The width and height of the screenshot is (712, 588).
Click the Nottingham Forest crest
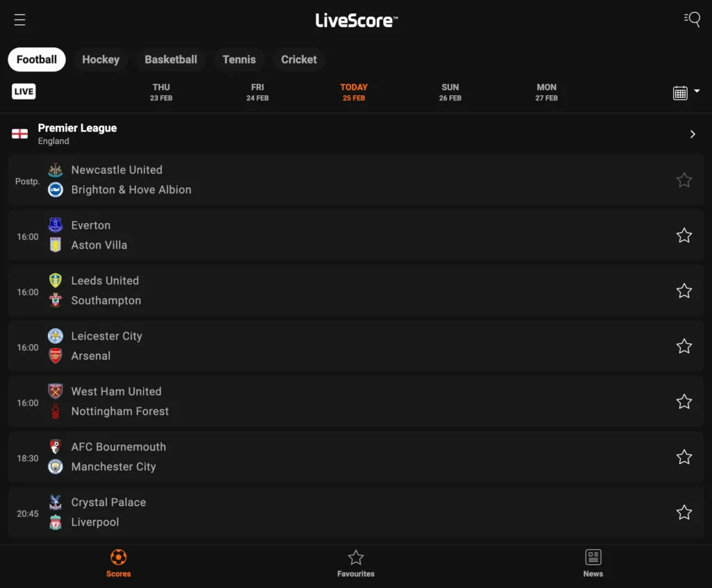tap(56, 411)
